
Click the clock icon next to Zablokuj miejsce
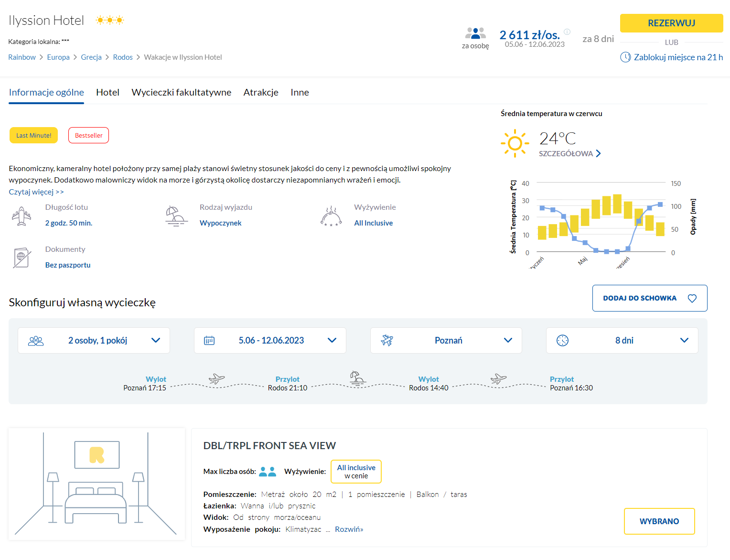pos(625,57)
